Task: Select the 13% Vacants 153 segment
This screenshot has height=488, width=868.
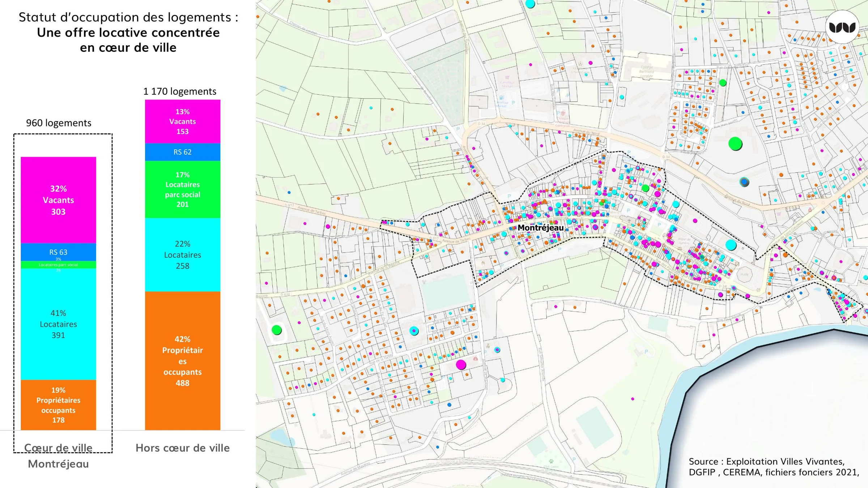Action: [183, 121]
